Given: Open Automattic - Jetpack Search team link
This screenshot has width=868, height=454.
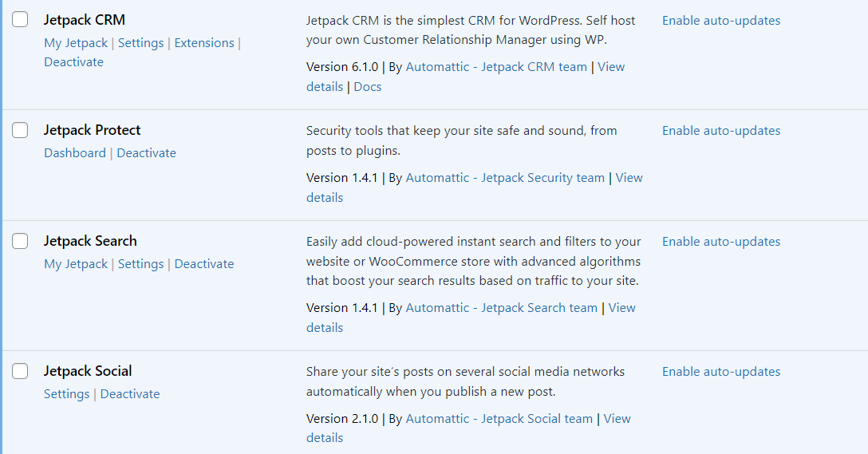Looking at the screenshot, I should point(502,308).
